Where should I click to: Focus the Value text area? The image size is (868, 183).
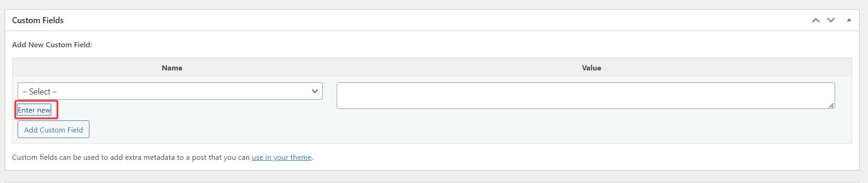coord(586,96)
